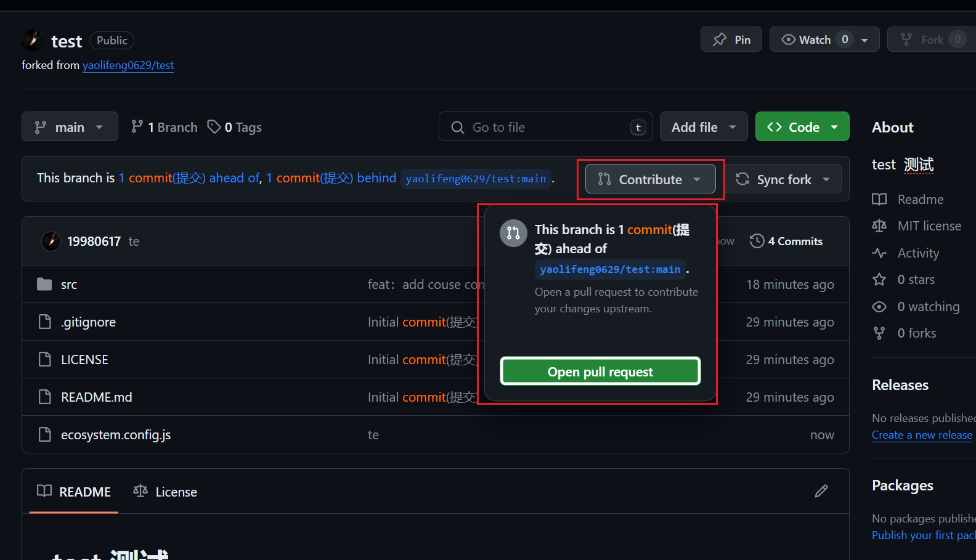The width and height of the screenshot is (976, 560).
Task: Click yaolifeng0629/test:main label in branch status bar
Action: coord(476,179)
